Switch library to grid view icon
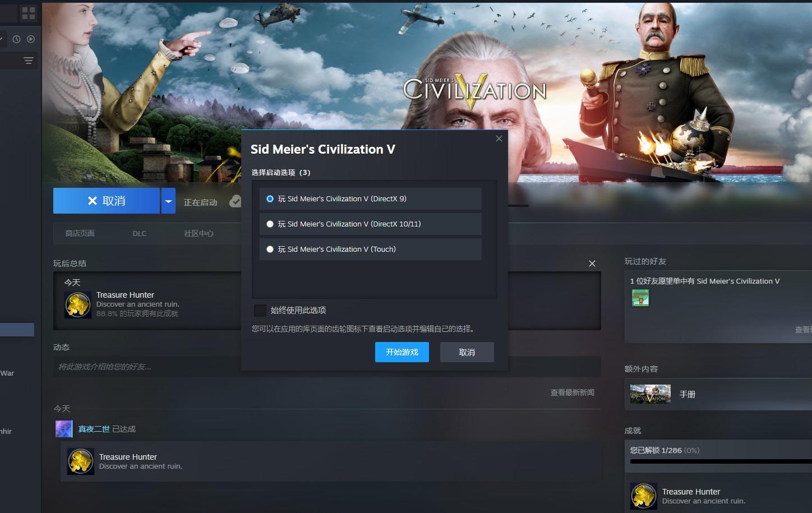812x513 pixels. tap(28, 13)
